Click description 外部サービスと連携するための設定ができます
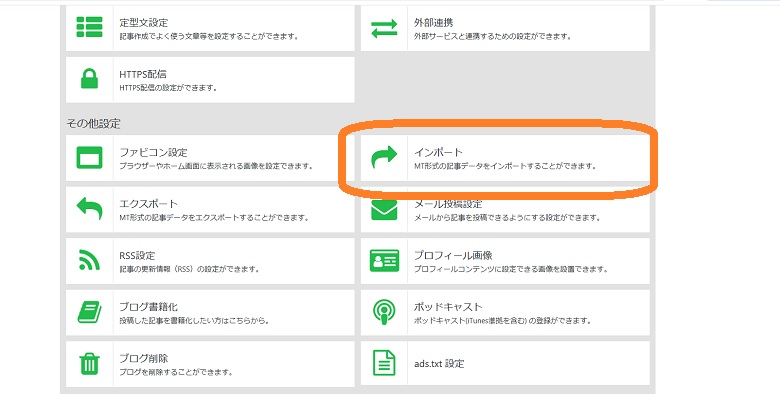The width and height of the screenshot is (780, 394). pos(492,36)
